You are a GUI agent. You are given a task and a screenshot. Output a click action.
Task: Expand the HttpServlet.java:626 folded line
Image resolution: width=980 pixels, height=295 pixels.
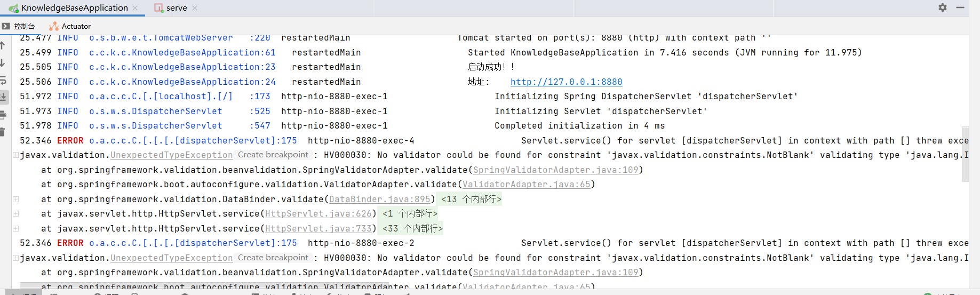410,213
